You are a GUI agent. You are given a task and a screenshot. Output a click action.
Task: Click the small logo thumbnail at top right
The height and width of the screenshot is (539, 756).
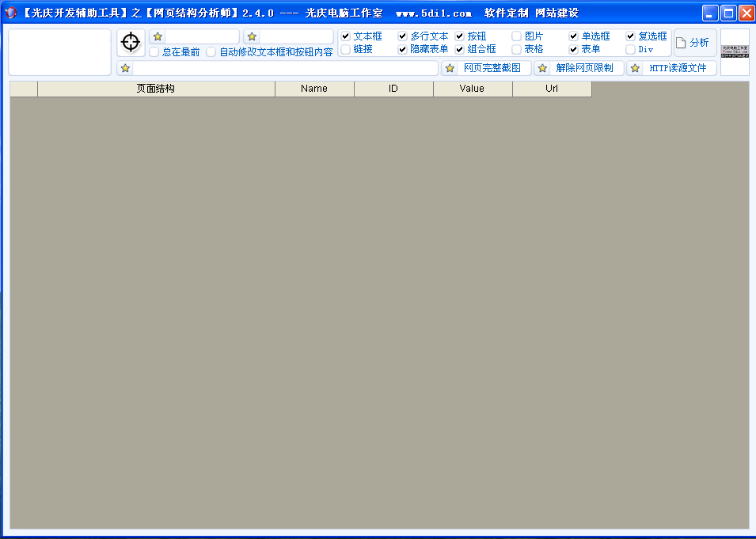tap(735, 51)
